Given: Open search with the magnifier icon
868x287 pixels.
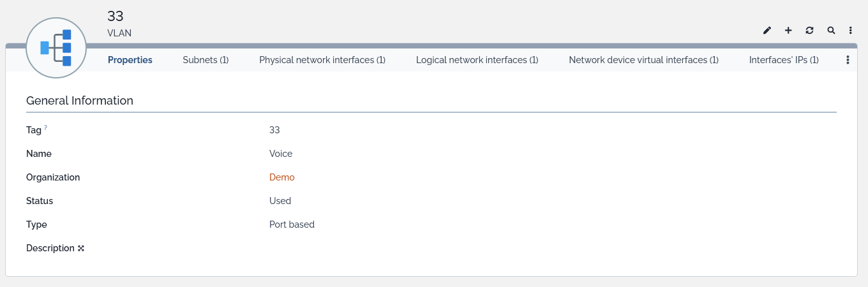Looking at the screenshot, I should (831, 30).
